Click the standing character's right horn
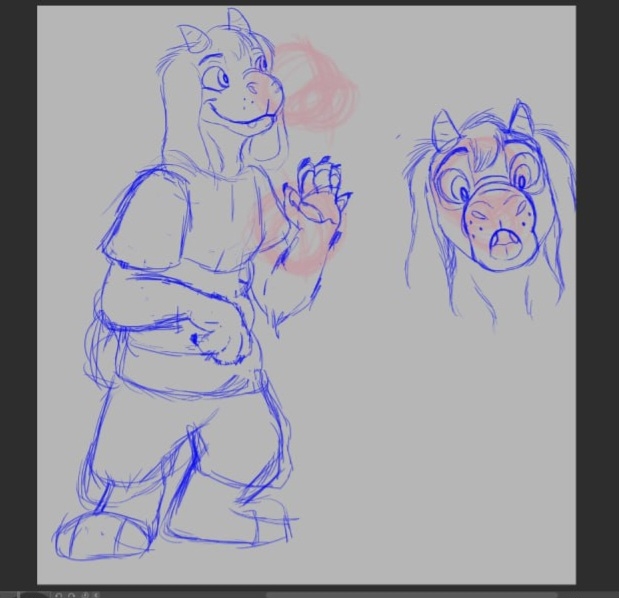This screenshot has height=598, width=619. point(239,20)
